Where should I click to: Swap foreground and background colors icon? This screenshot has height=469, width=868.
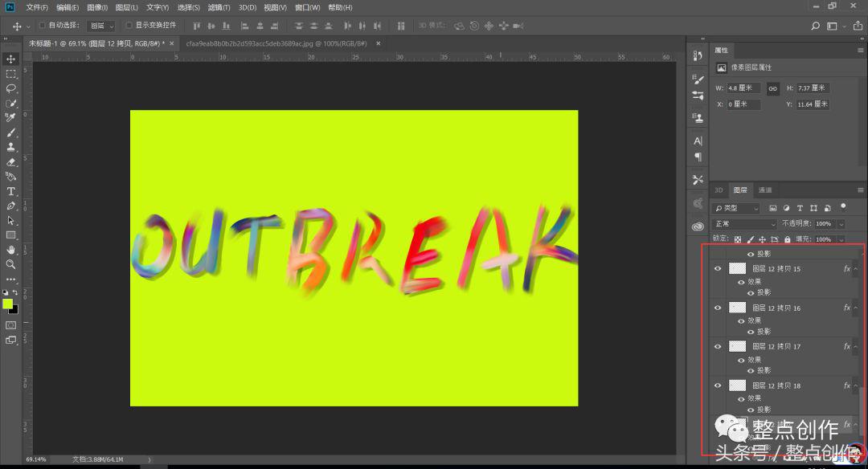click(15, 292)
